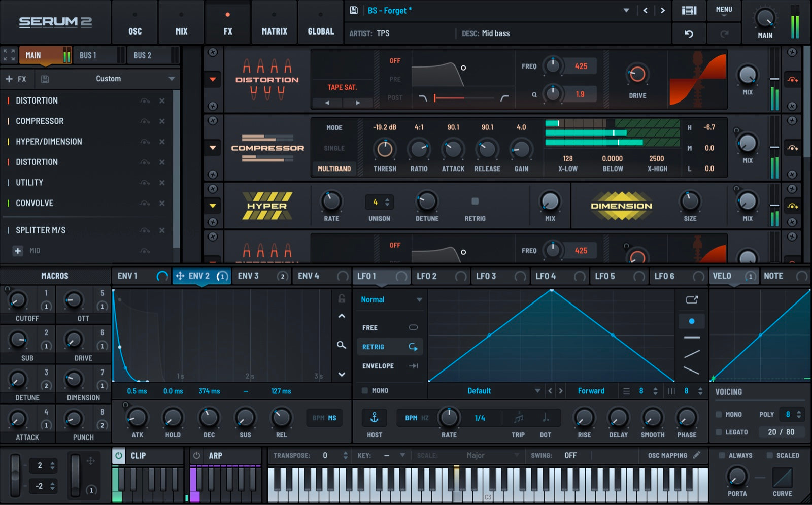The image size is (812, 505).
Task: Select MULTIBAND compressor mode
Action: [x=334, y=169]
